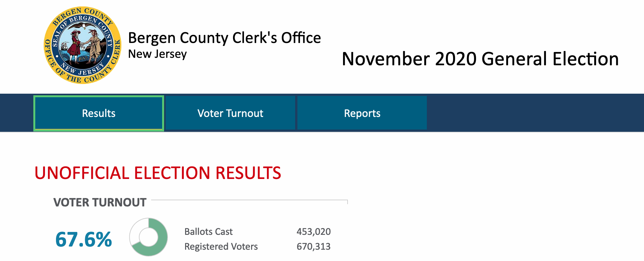Click the center hole of the donut chart
This screenshot has width=644, height=261.
coord(148,237)
